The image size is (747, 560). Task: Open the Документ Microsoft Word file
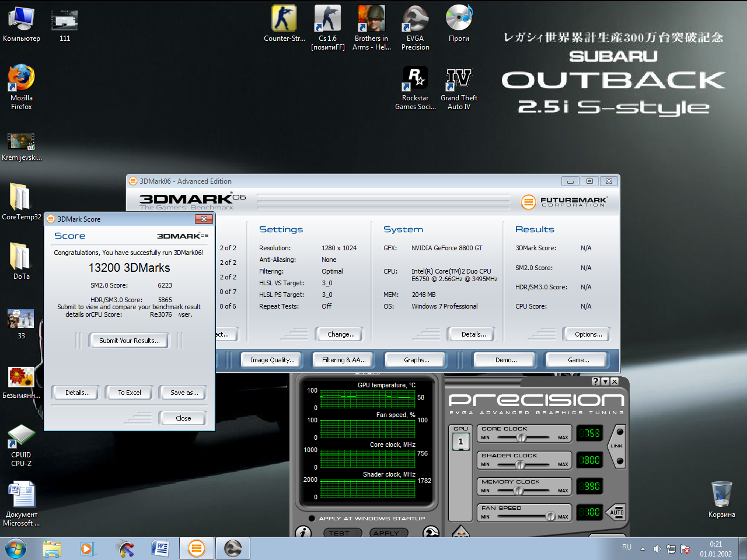point(22,504)
